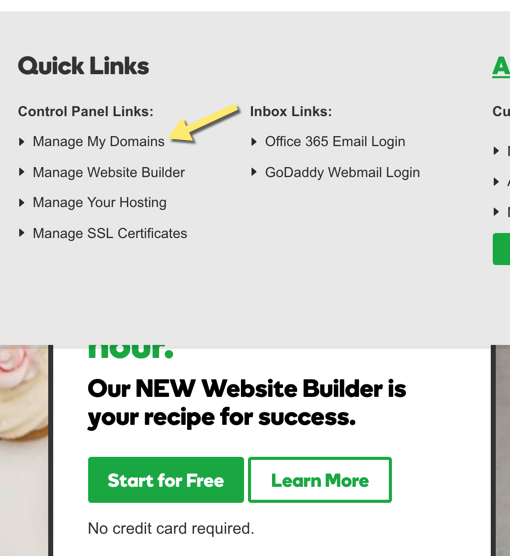Select the Manage SSL Certificates link
The width and height of the screenshot is (510, 556).
click(x=110, y=233)
